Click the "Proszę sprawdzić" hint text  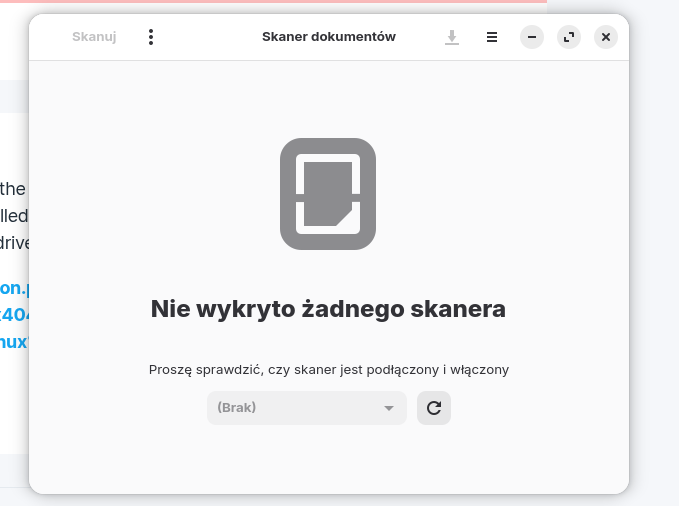pyautogui.click(x=328, y=369)
